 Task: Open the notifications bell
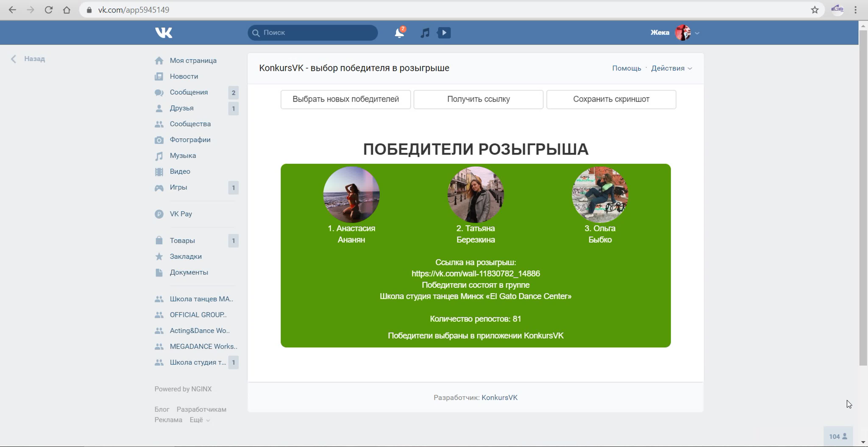399,33
